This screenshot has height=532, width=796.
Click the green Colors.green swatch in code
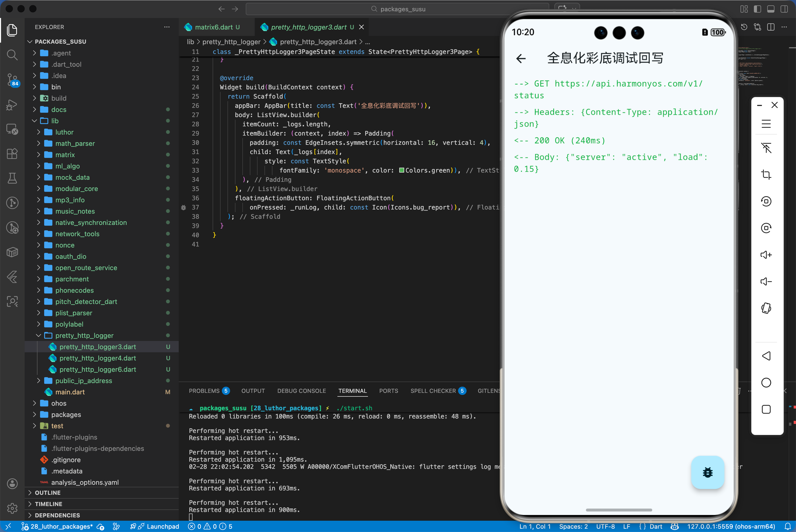(401, 170)
